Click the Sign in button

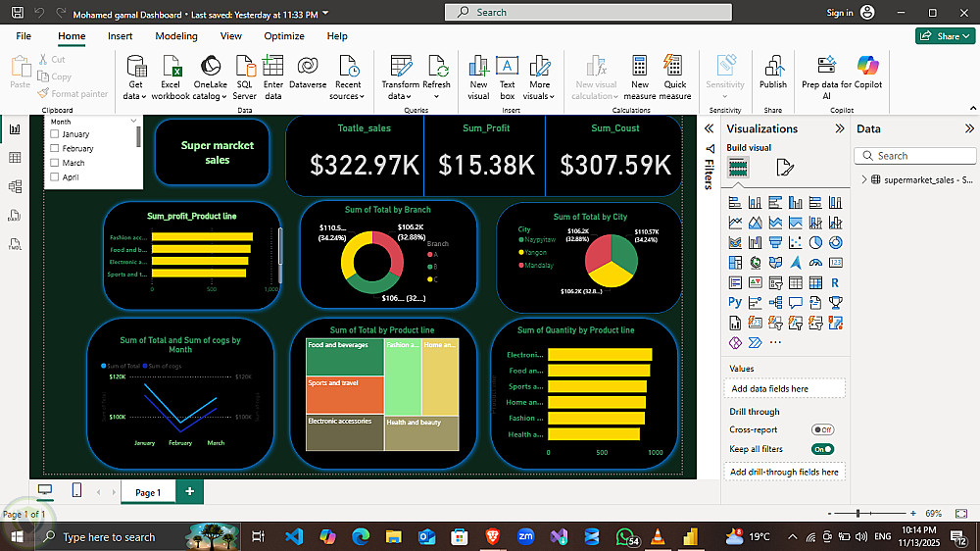pyautogui.click(x=840, y=13)
